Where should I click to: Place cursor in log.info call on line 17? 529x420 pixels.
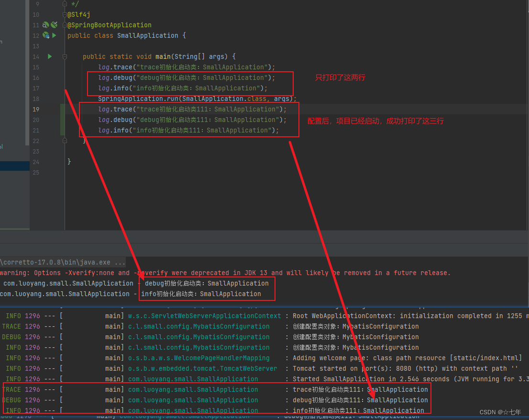coord(183,88)
